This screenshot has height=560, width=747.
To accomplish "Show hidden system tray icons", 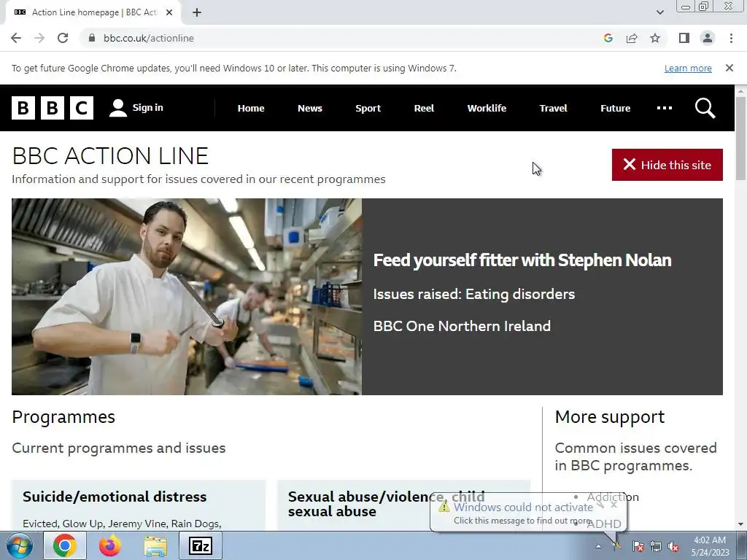I will 598,546.
